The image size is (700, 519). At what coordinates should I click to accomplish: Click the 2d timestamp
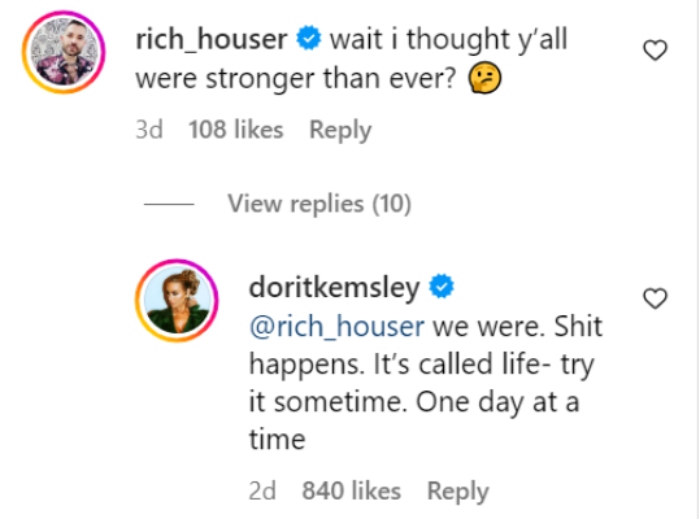[264, 491]
